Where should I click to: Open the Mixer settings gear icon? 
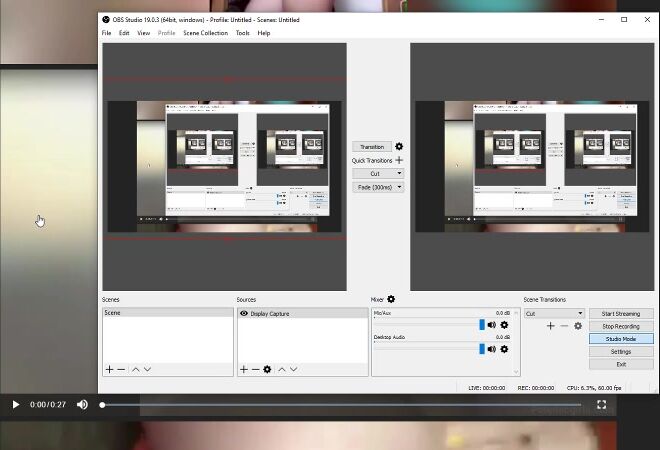391,299
